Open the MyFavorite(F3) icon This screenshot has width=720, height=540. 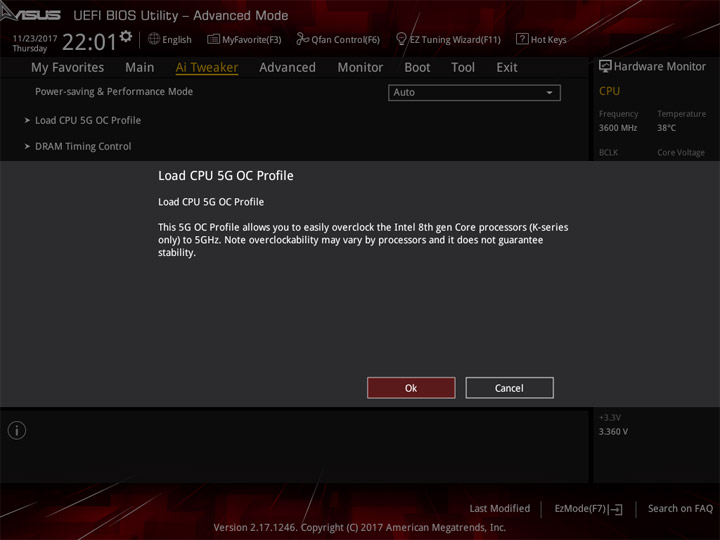(x=213, y=39)
